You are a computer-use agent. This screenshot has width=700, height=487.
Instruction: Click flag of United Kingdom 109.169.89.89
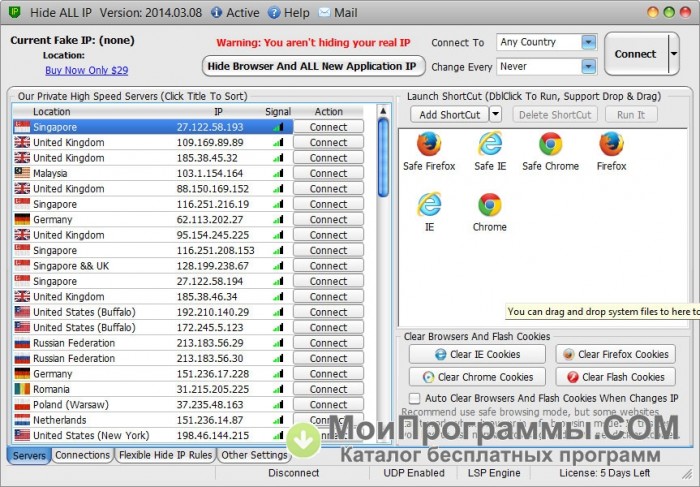pyautogui.click(x=22, y=142)
